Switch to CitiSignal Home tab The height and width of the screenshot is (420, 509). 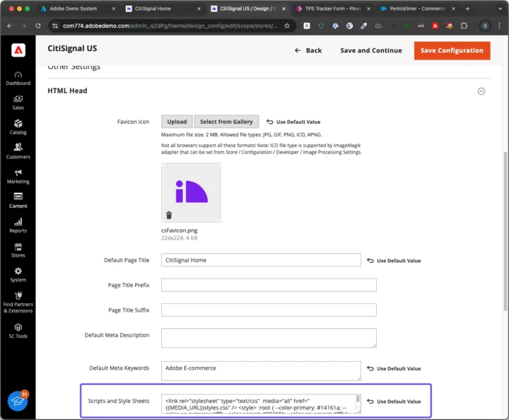coord(153,8)
